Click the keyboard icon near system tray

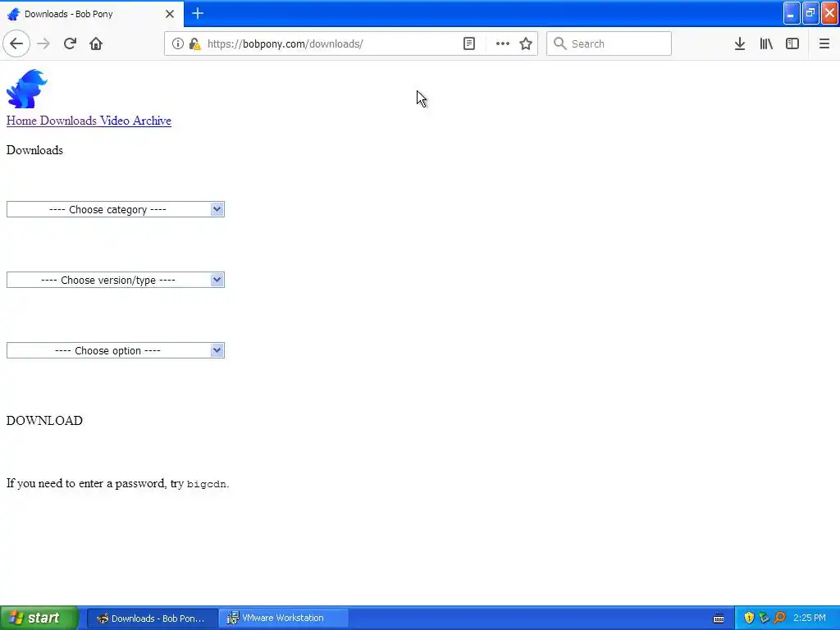point(719,619)
